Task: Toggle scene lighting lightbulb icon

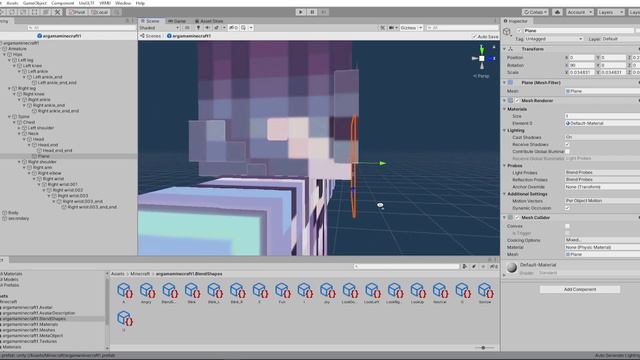Action: pyautogui.click(x=198, y=28)
